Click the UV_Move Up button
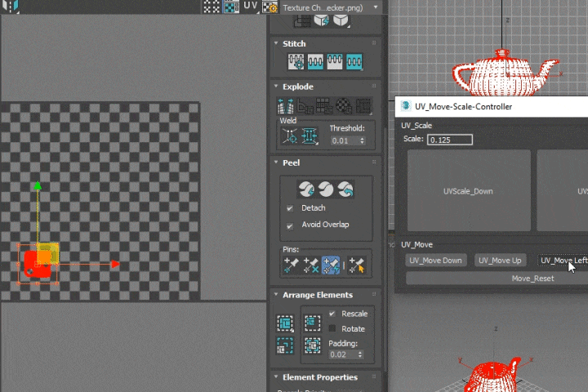Viewport: 588px width, 392px height. (x=501, y=261)
